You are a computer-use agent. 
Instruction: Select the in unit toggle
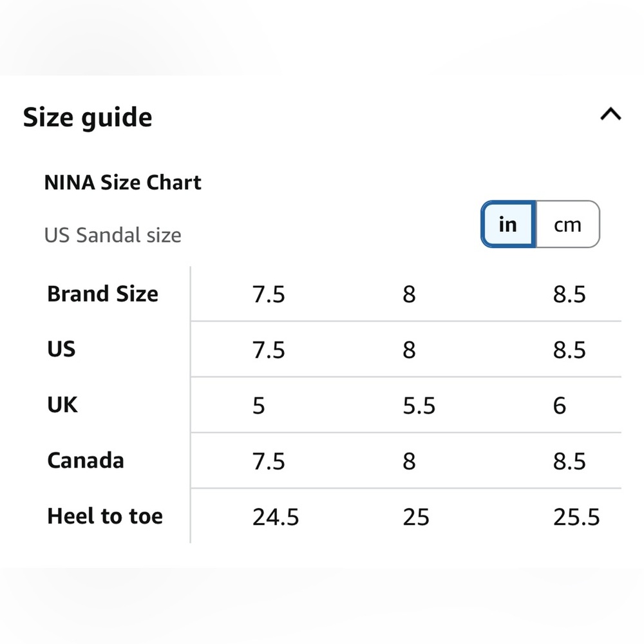508,224
